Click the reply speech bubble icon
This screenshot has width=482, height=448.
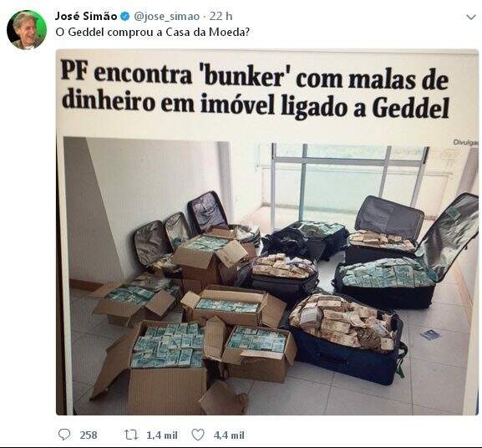pos(64,435)
